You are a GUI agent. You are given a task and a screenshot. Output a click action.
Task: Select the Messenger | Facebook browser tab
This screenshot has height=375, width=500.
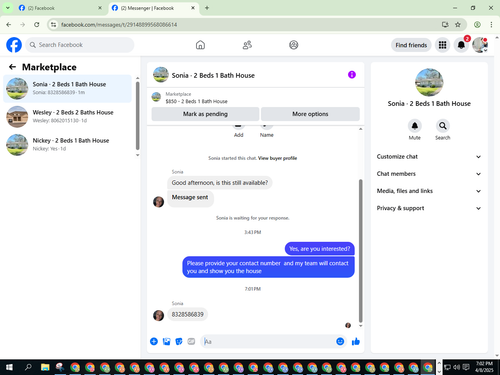coord(153,8)
